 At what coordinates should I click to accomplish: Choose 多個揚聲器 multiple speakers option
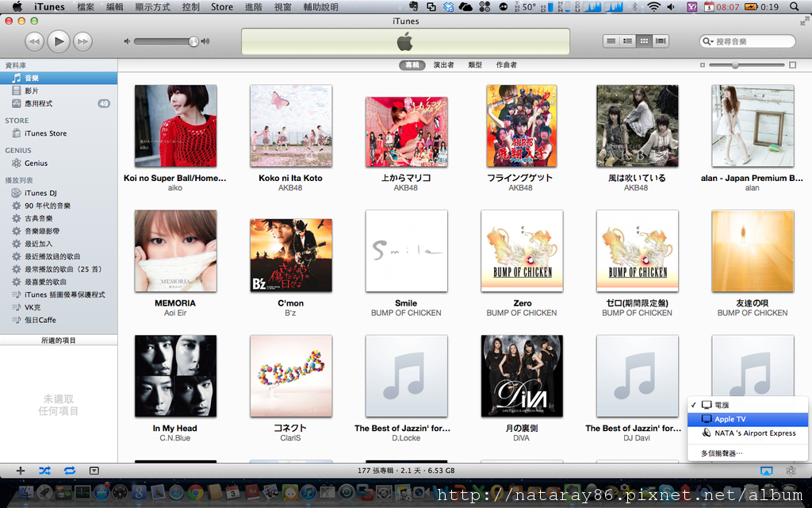tap(748, 453)
